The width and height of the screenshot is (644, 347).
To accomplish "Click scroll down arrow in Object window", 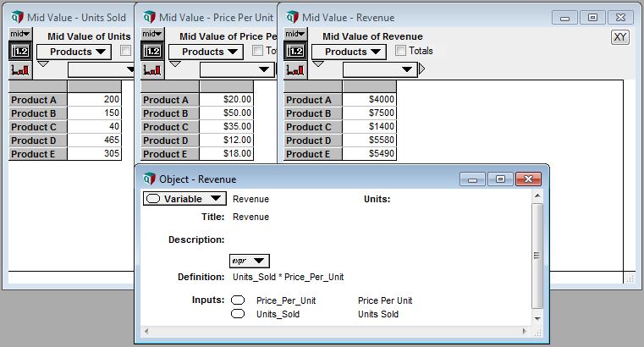I will [537, 319].
